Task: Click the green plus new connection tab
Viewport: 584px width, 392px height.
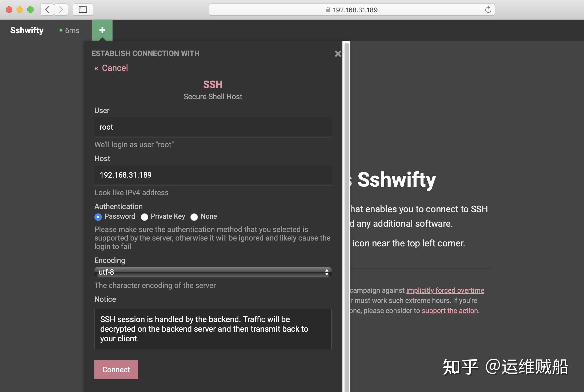Action: (102, 30)
